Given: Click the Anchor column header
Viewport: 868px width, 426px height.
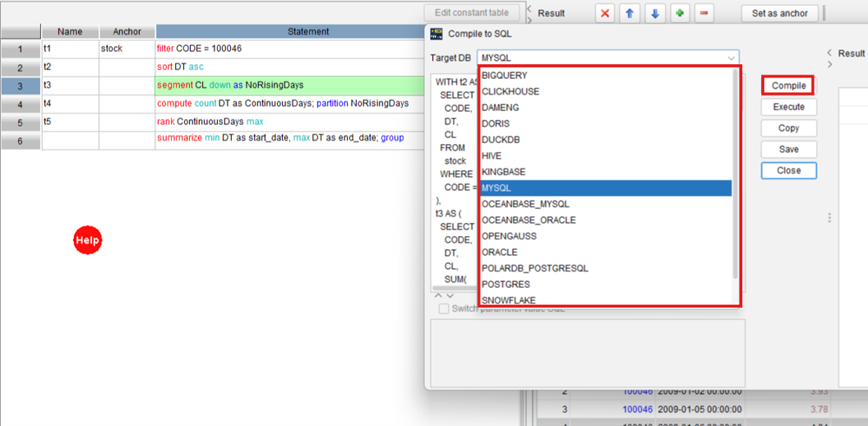Looking at the screenshot, I should pyautogui.click(x=127, y=31).
